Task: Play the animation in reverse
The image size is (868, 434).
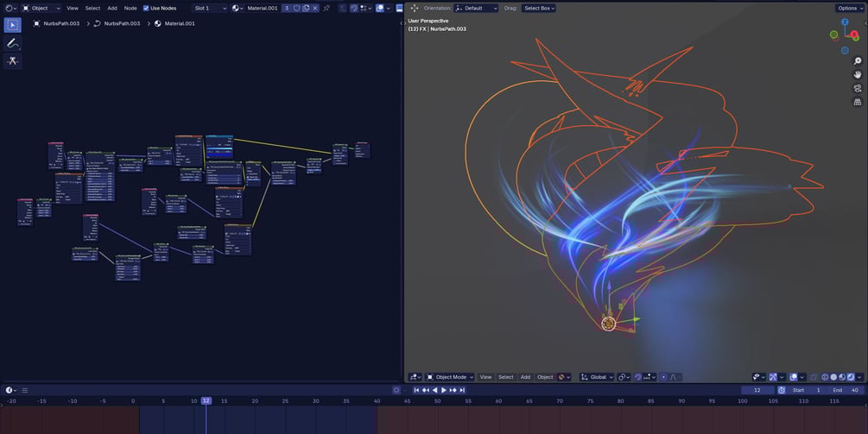Action: click(434, 390)
